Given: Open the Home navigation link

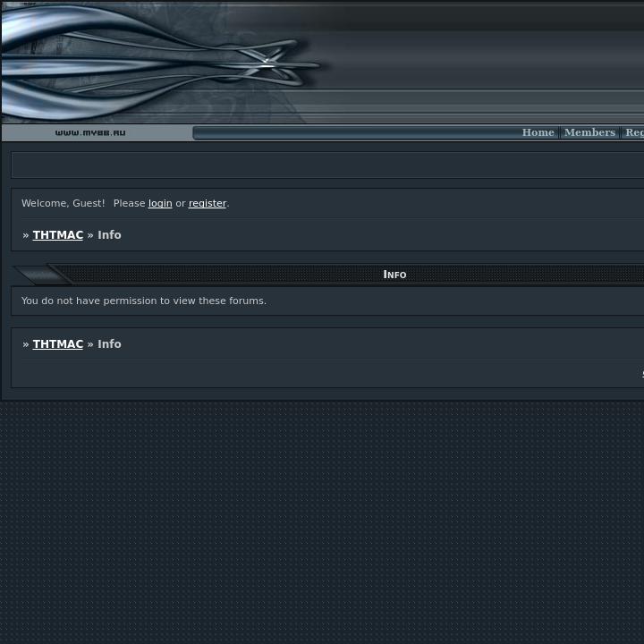Looking at the screenshot, I should (538, 132).
